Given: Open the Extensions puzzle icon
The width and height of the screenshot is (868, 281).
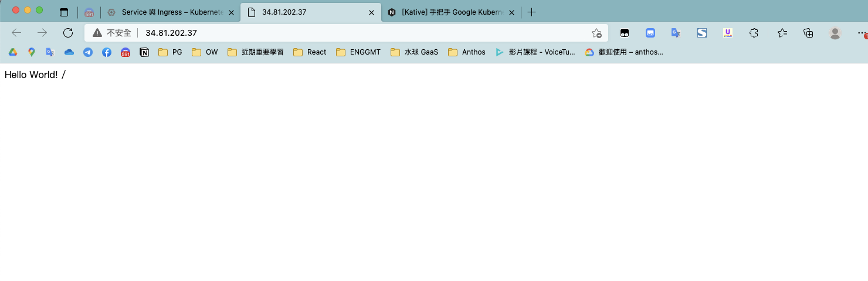Looking at the screenshot, I should pos(754,33).
